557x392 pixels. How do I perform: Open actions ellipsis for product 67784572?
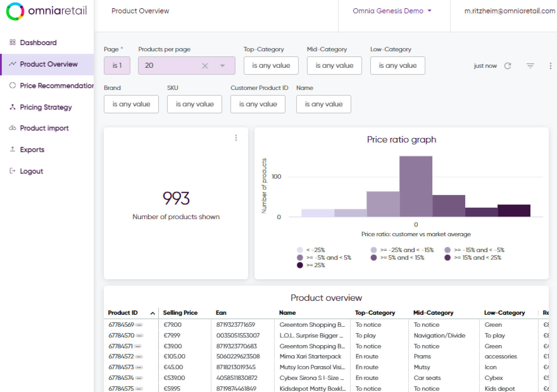tap(139, 357)
